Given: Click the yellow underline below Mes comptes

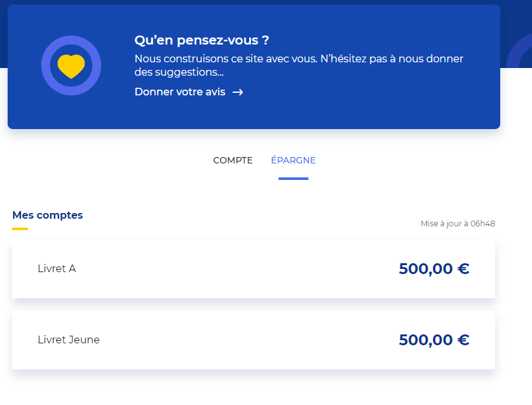Looking at the screenshot, I should tap(20, 229).
